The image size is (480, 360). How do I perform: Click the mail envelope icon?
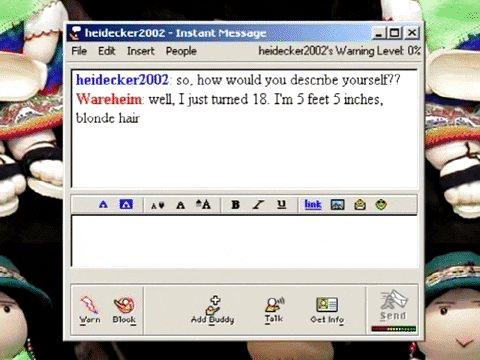coord(360,204)
